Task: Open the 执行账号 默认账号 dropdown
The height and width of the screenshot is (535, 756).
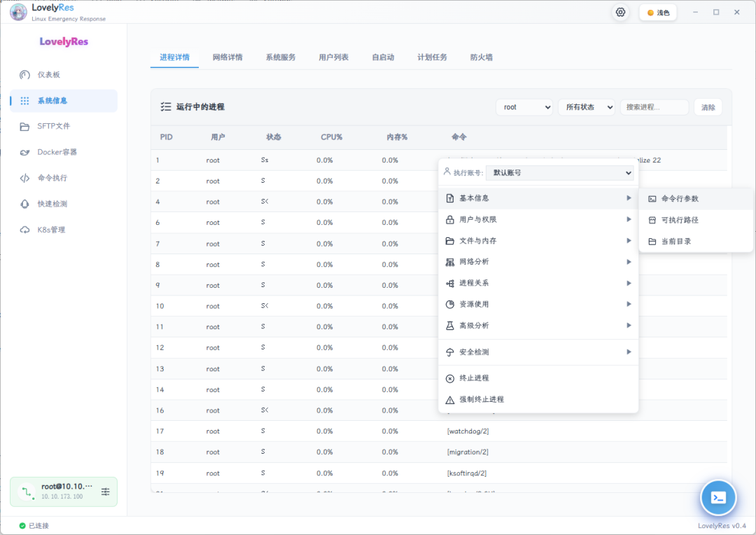Action: click(560, 173)
